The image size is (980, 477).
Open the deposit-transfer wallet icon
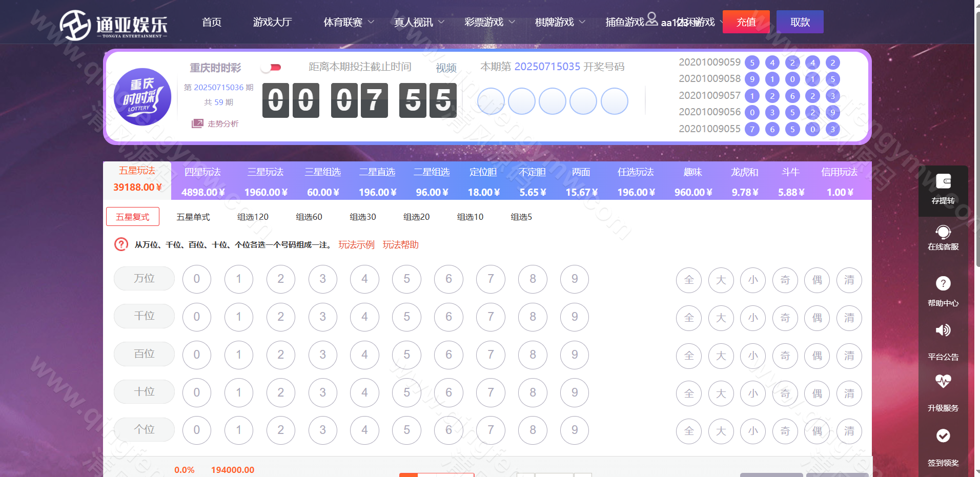click(x=943, y=182)
